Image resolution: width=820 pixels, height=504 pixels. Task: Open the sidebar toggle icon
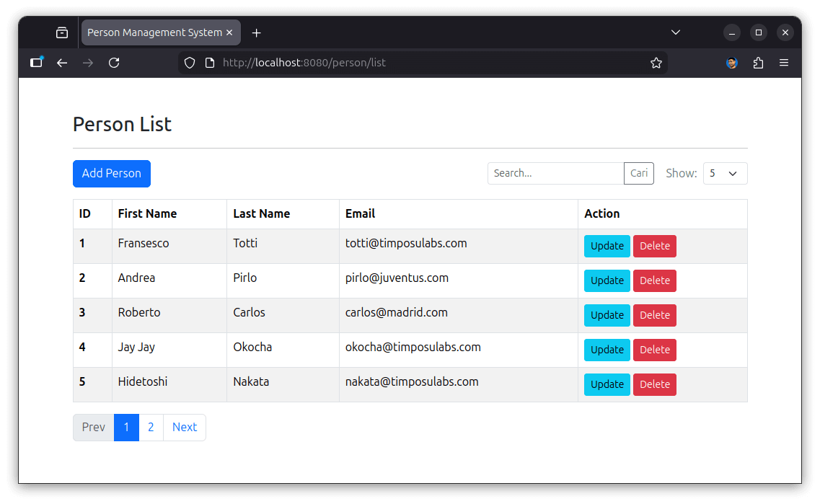[x=36, y=63]
